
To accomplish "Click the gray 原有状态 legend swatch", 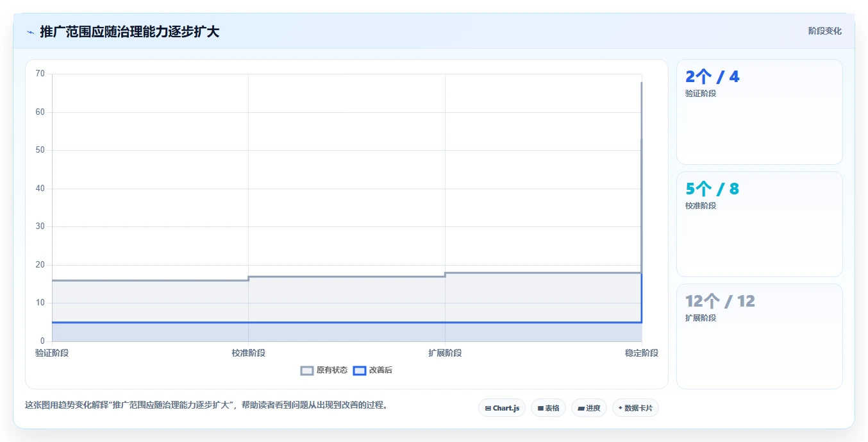I will (307, 370).
